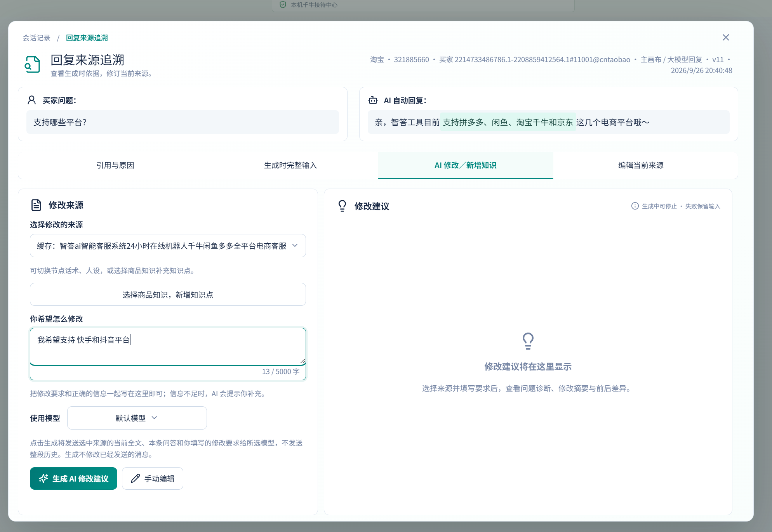Open the 选择修改的来源 dropdown
Image resolution: width=772 pixels, height=532 pixels.
[x=168, y=246]
